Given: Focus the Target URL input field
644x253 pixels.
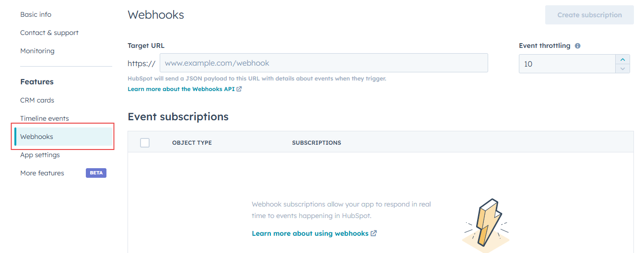Looking at the screenshot, I should [324, 63].
